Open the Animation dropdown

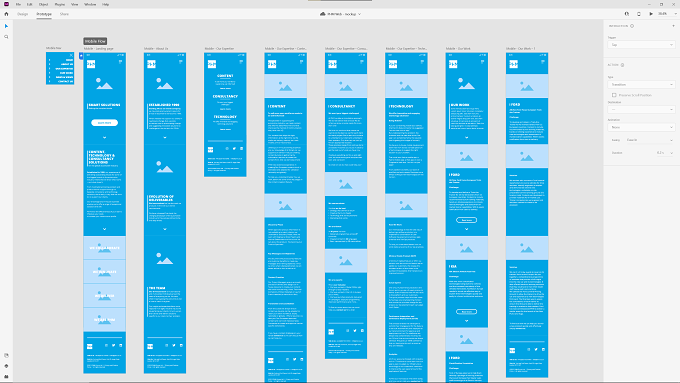(x=641, y=127)
